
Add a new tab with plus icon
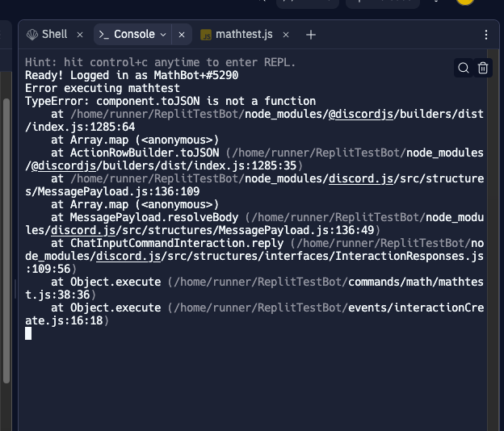[311, 35]
